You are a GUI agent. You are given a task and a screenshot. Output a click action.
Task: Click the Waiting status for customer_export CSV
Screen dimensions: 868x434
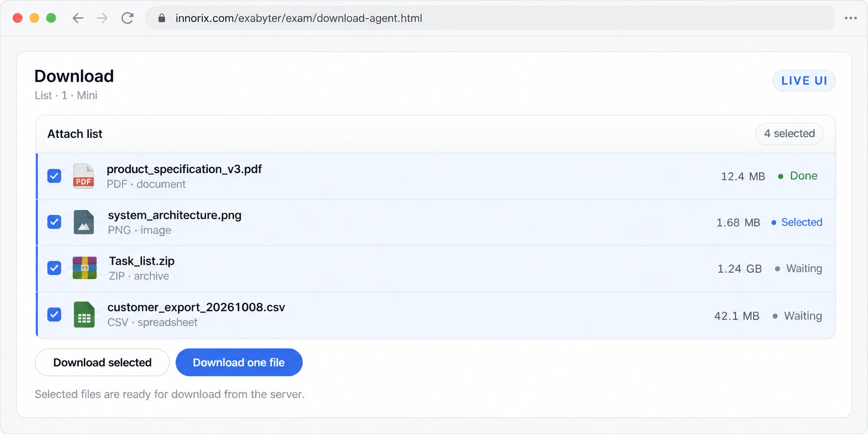coord(797,316)
